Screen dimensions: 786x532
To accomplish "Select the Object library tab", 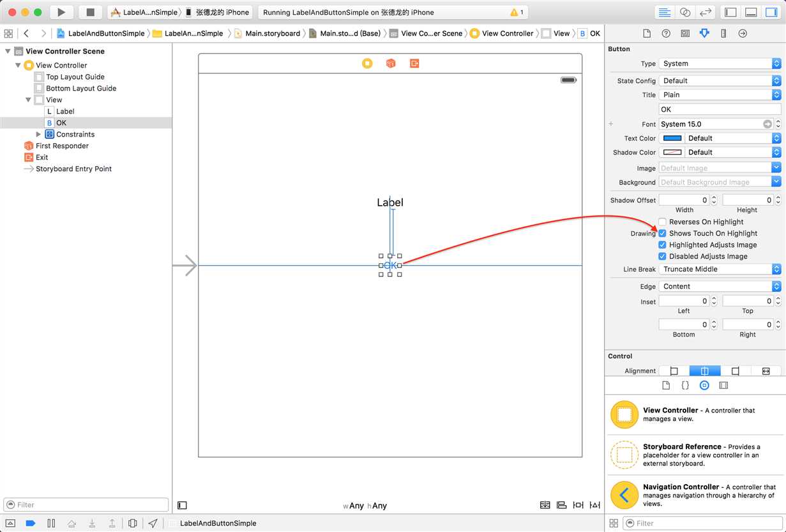I will pyautogui.click(x=704, y=385).
